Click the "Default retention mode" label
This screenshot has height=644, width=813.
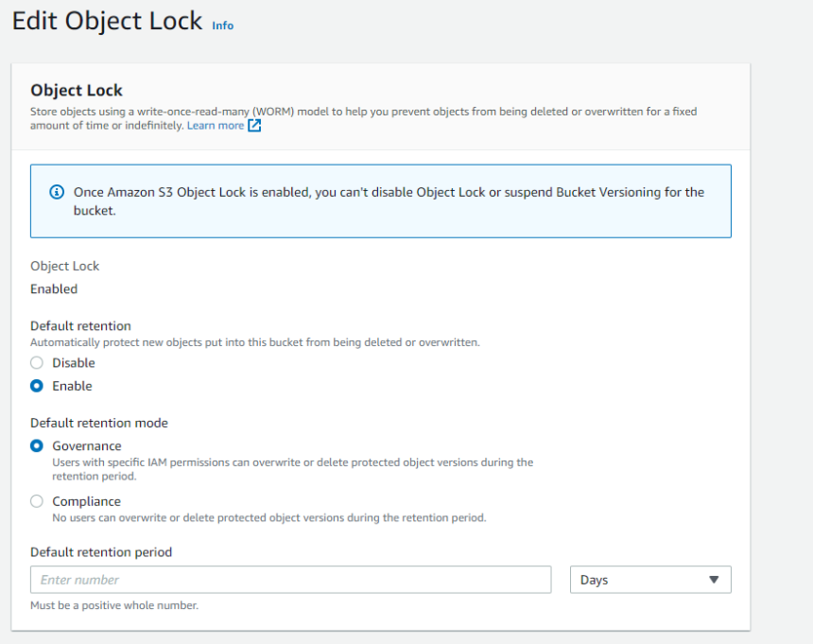98,423
